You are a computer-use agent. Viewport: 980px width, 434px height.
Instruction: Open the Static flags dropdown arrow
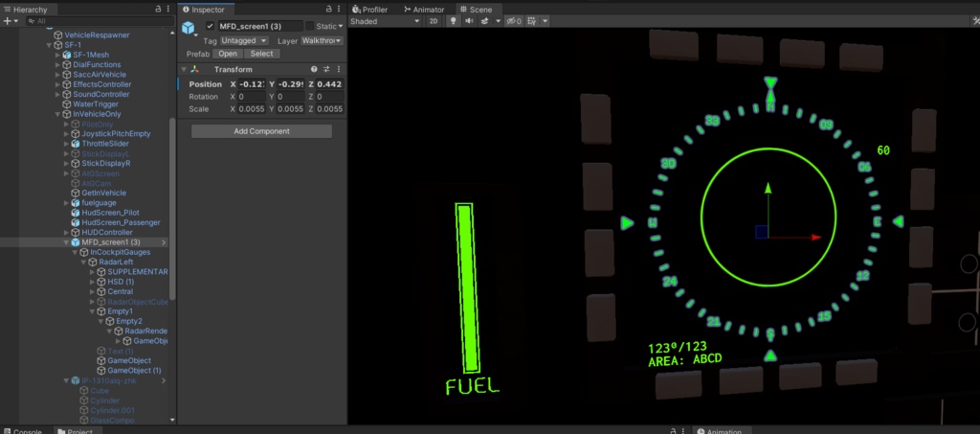click(x=341, y=26)
